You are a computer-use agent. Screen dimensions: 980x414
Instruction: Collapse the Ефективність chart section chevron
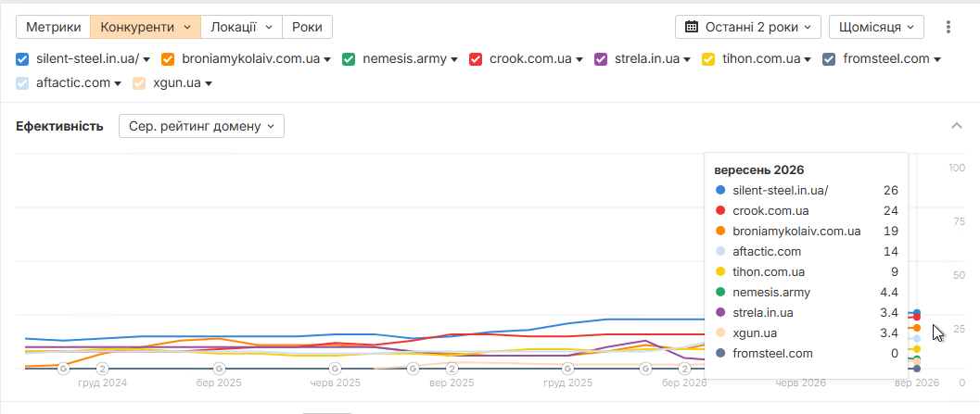(x=956, y=126)
